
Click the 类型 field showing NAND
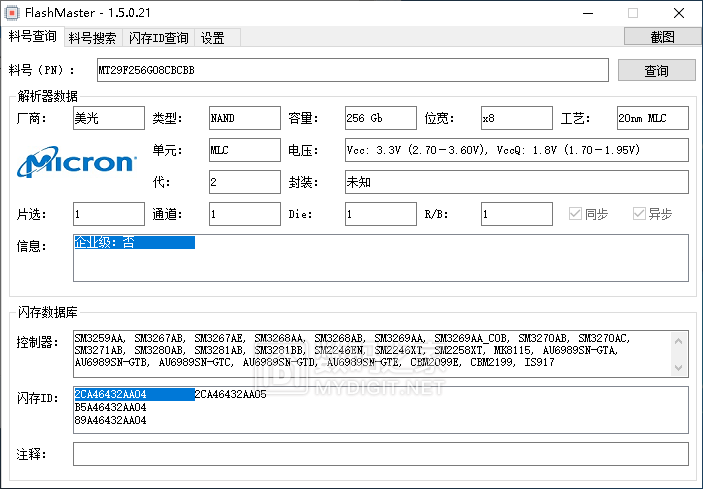pyautogui.click(x=245, y=118)
